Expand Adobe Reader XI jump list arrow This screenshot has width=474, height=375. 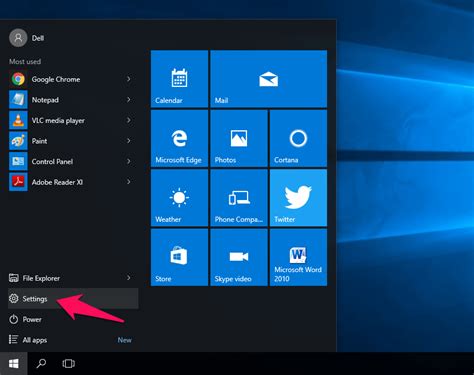pos(129,182)
